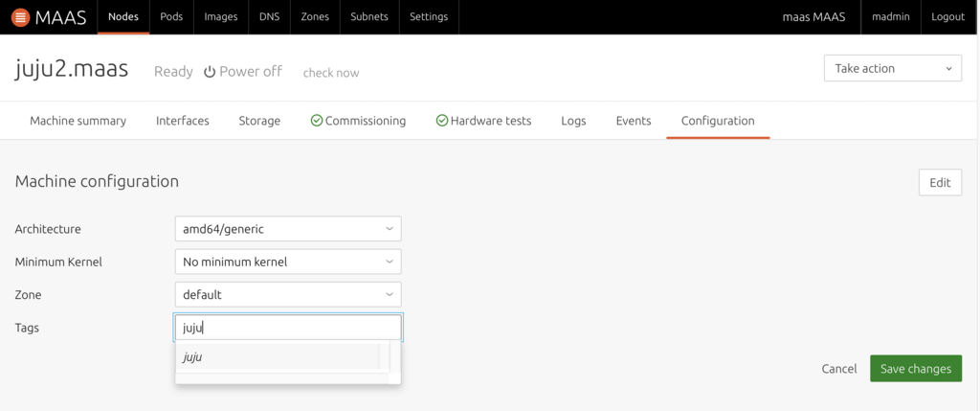Click the Edit button
The height and width of the screenshot is (411, 980).
pyautogui.click(x=940, y=183)
